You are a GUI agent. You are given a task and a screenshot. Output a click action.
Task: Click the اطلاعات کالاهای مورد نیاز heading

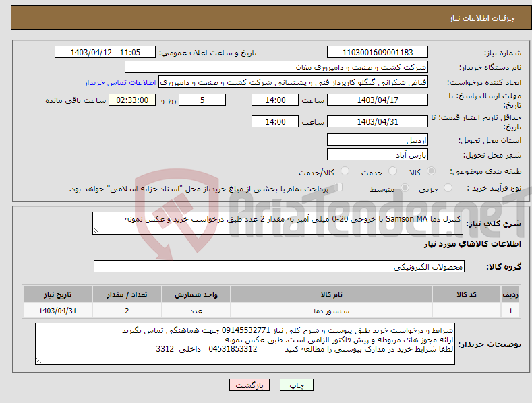click(472, 244)
